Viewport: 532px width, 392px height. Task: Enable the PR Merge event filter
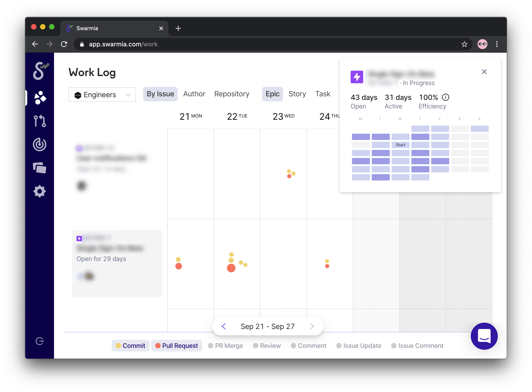(225, 345)
